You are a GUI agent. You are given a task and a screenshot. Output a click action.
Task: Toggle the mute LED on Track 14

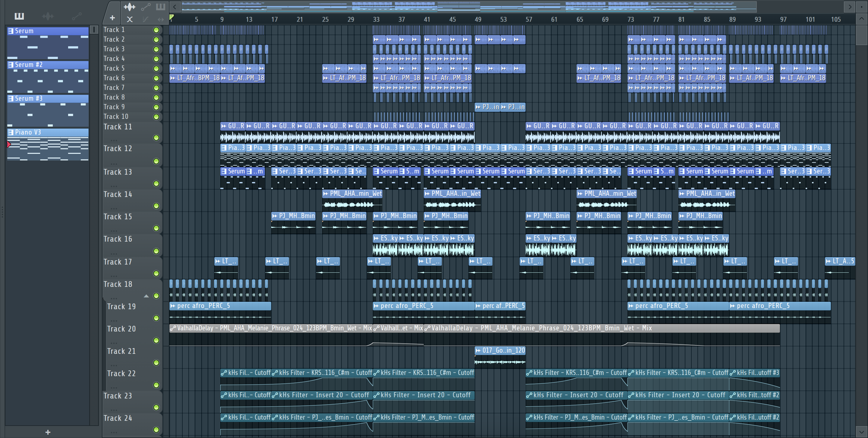tap(156, 206)
